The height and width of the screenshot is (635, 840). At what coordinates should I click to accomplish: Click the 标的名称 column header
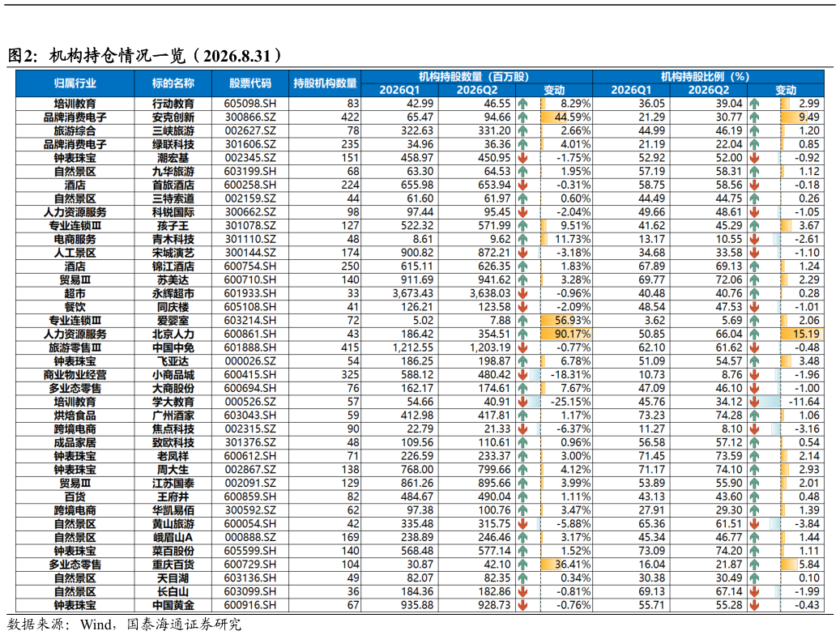point(173,83)
